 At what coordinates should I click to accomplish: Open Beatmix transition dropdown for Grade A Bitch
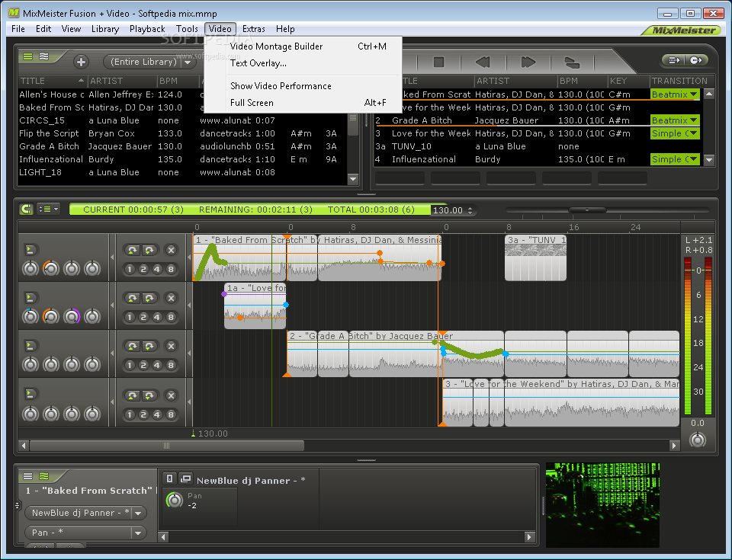(675, 120)
